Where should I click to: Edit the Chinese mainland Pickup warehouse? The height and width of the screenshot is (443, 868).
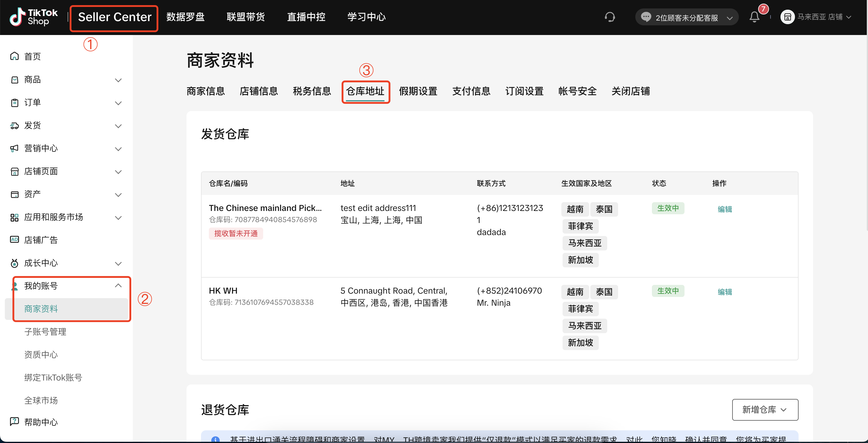pyautogui.click(x=724, y=209)
